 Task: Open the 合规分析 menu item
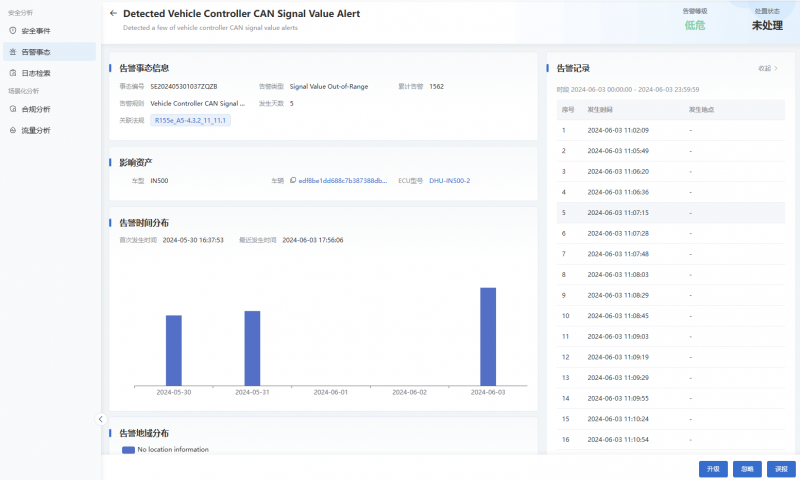36,109
